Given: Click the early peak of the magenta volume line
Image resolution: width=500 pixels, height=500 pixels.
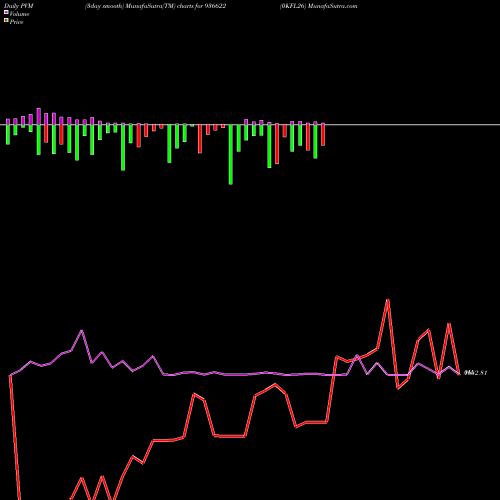Looking at the screenshot, I should pyautogui.click(x=82, y=331).
